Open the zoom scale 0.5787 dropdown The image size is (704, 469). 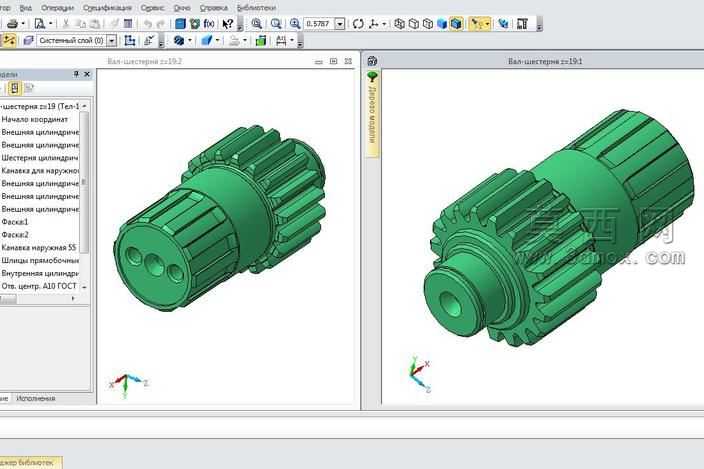click(340, 24)
